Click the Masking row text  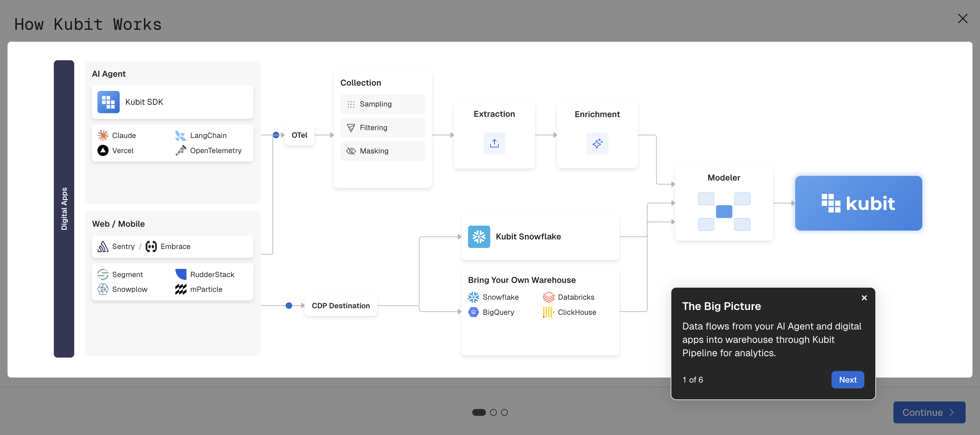click(374, 151)
